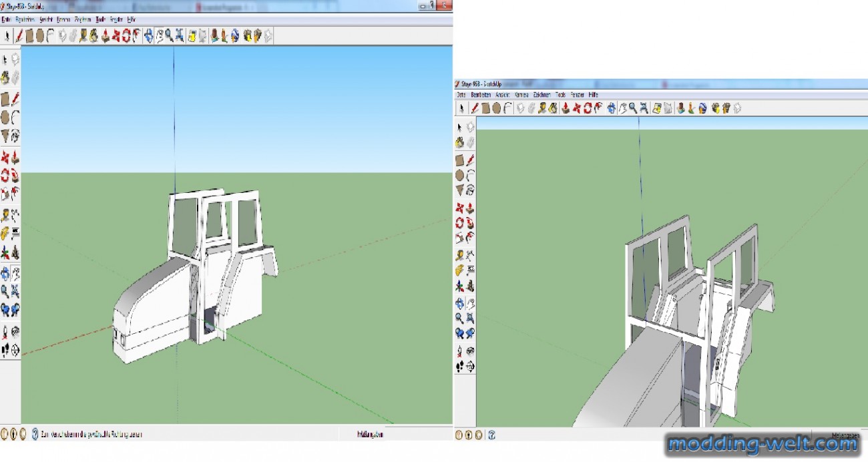Open the Bearbeiten menu in the right window
The height and width of the screenshot is (462, 868).
[x=481, y=95]
